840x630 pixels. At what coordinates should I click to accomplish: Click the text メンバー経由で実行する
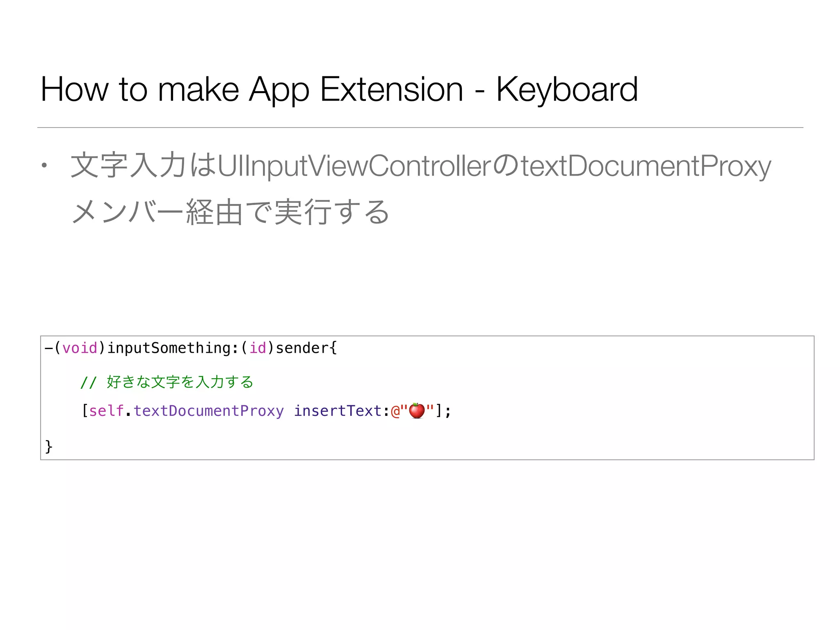pos(231,212)
